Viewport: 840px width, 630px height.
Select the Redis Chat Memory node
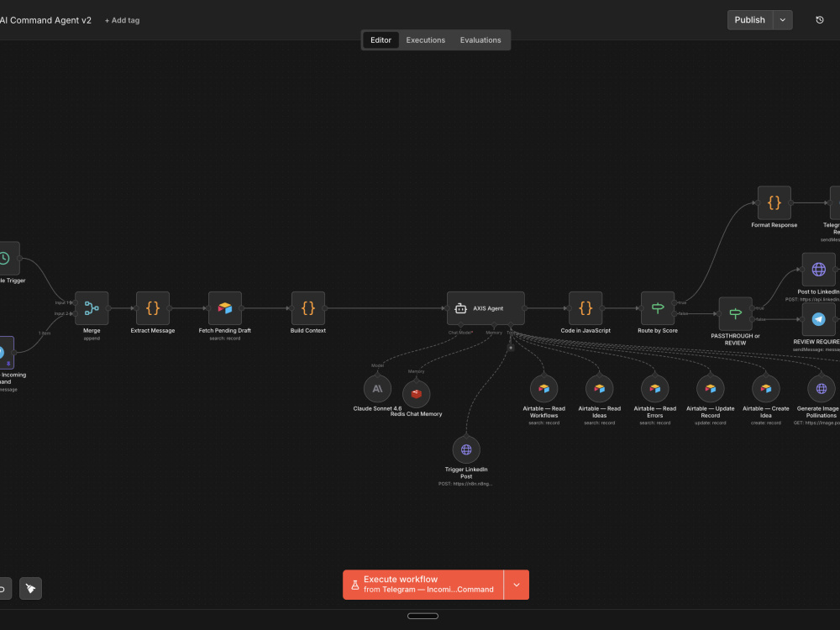[417, 394]
